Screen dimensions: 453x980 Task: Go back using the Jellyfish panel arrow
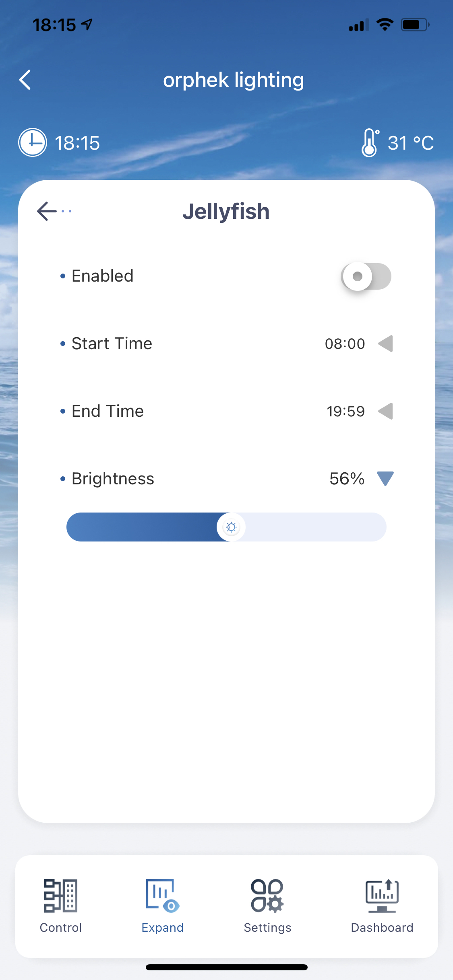[x=54, y=211]
